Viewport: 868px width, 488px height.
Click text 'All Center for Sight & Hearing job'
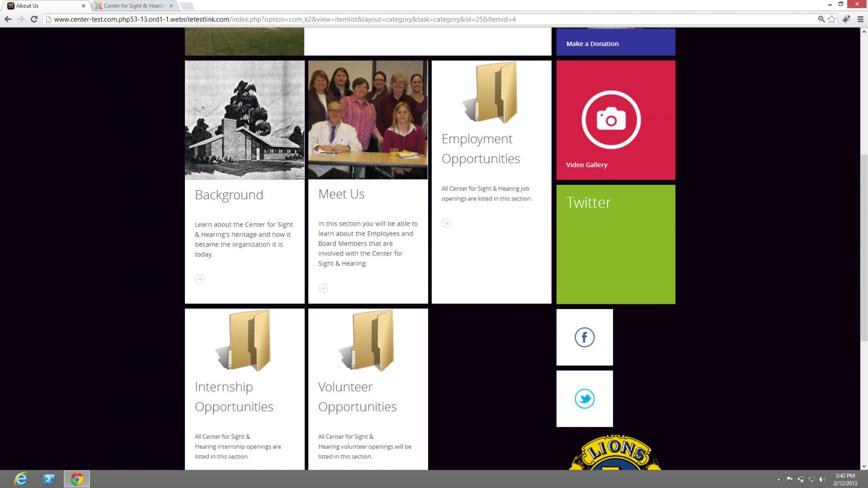tap(485, 189)
